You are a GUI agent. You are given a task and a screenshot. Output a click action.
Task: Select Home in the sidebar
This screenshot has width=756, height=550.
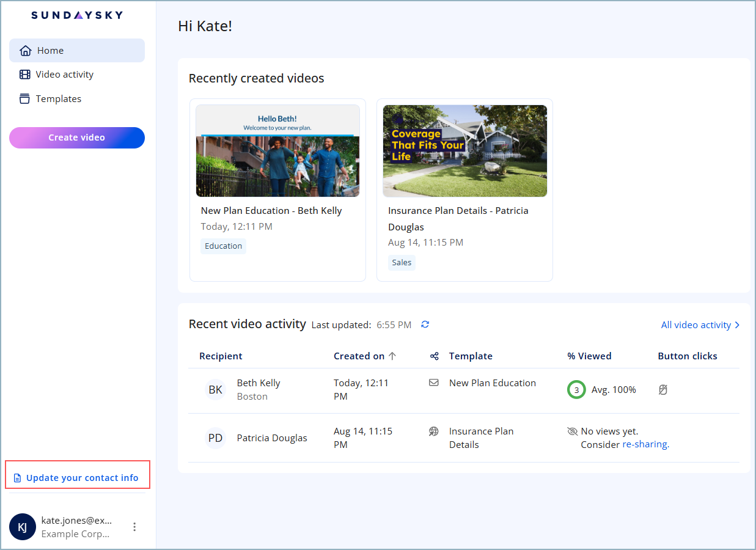coord(50,51)
